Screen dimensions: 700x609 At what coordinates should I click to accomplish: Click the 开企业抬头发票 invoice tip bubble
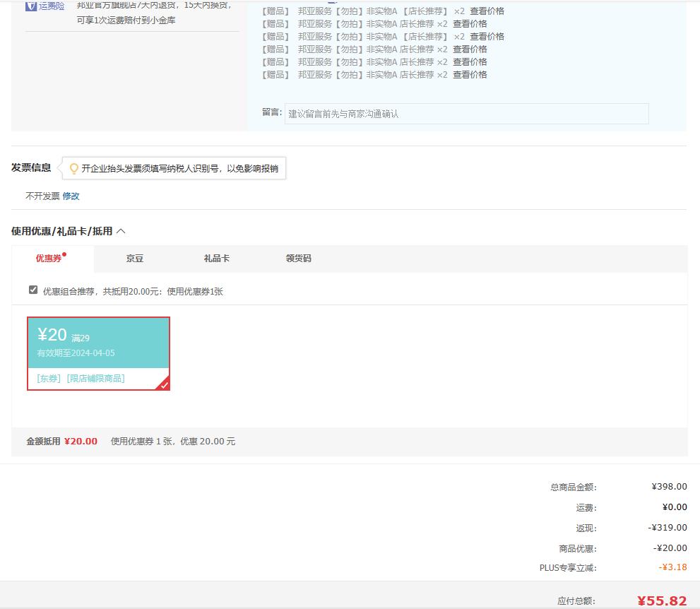[x=179, y=169]
